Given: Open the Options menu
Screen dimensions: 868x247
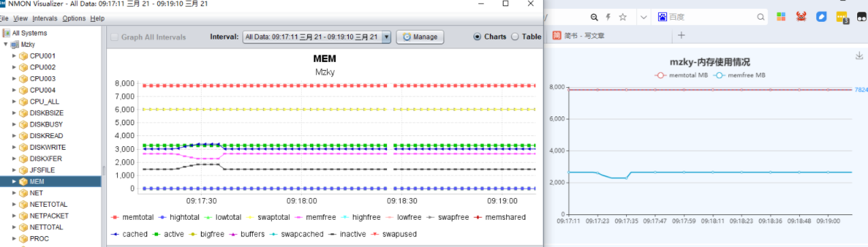Looking at the screenshot, I should click(x=74, y=18).
